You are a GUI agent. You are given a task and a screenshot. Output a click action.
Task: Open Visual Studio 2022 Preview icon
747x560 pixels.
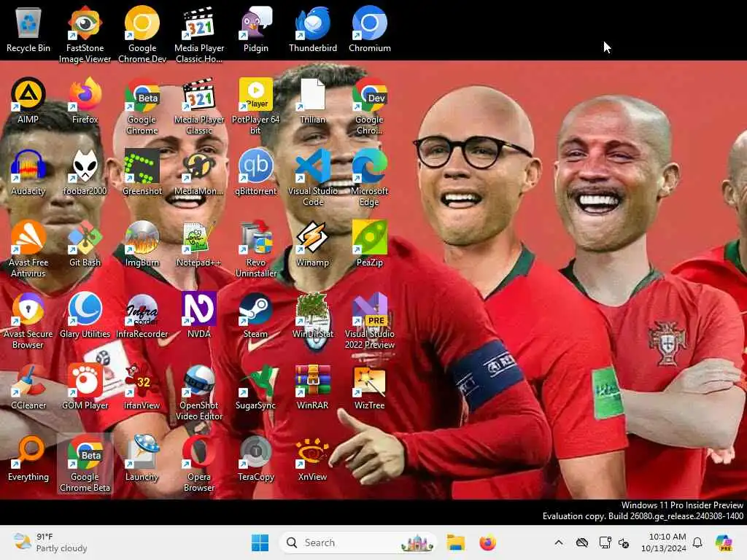[x=370, y=320]
